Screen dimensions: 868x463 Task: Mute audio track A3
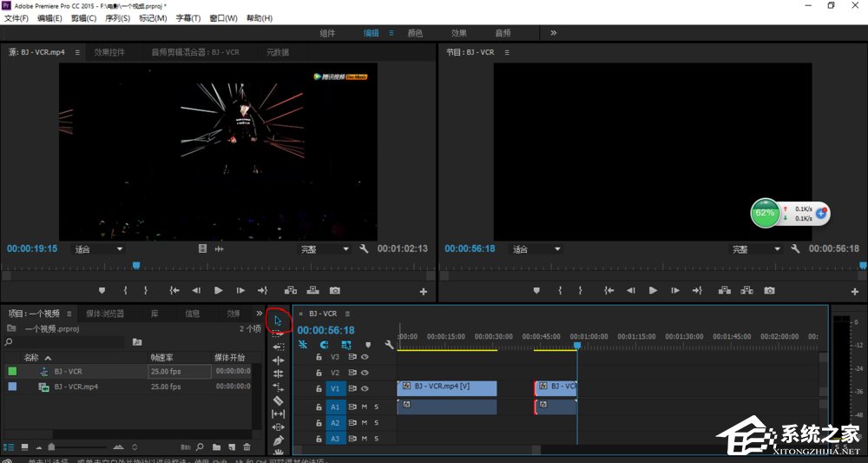click(x=365, y=439)
